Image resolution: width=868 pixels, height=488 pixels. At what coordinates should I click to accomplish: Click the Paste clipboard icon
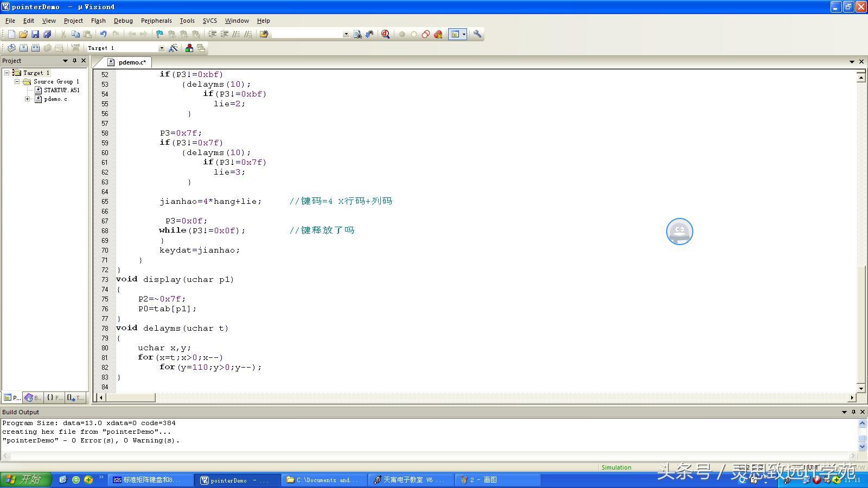point(87,34)
